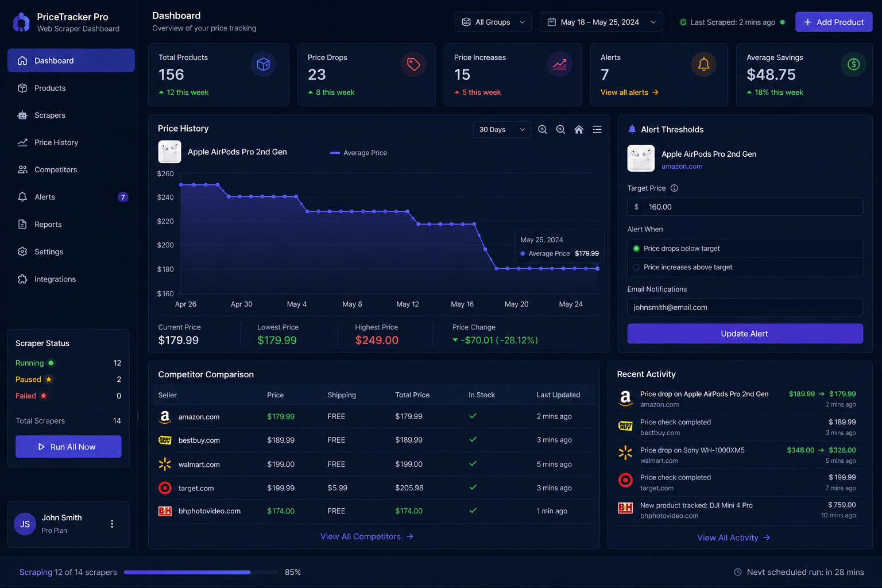Click the Alerts badge showing 7
The width and height of the screenshot is (882, 588).
point(123,198)
